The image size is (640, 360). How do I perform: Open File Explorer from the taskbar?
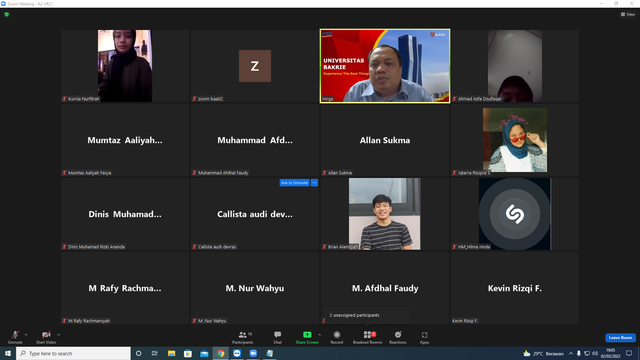click(171, 353)
